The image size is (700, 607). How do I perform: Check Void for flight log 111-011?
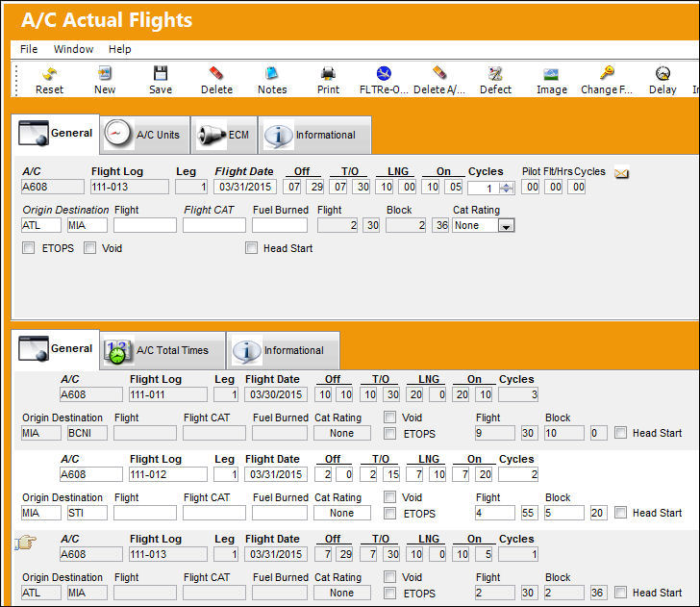point(389,417)
